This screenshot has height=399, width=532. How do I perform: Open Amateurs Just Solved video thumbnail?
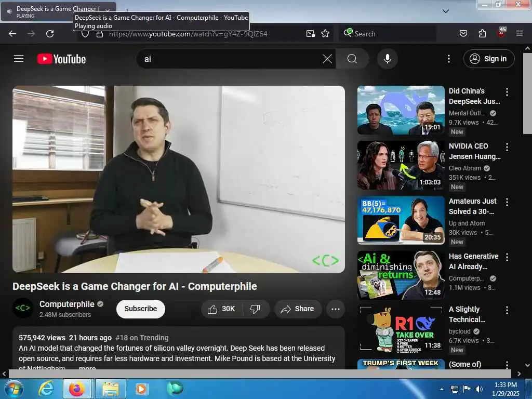pyautogui.click(x=401, y=220)
